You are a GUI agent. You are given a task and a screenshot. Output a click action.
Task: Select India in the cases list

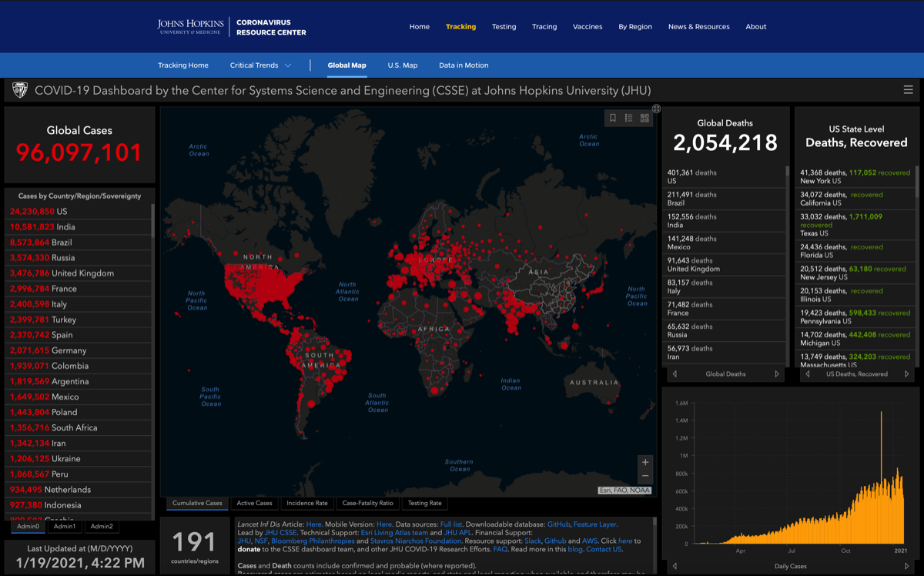(79, 226)
